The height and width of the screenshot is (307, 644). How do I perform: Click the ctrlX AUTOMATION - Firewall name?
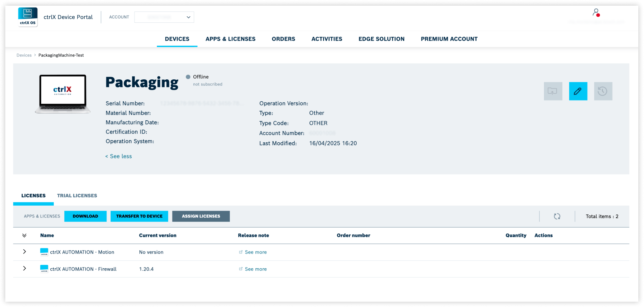point(83,269)
